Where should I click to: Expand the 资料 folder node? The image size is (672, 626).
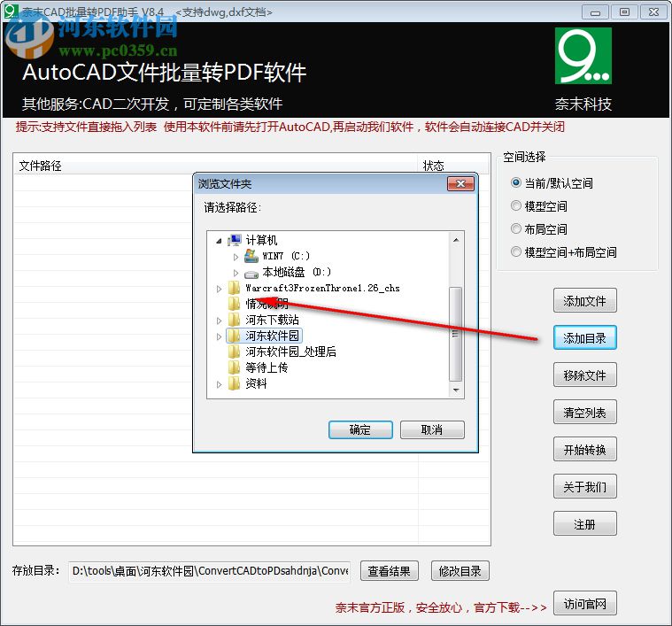pos(219,384)
